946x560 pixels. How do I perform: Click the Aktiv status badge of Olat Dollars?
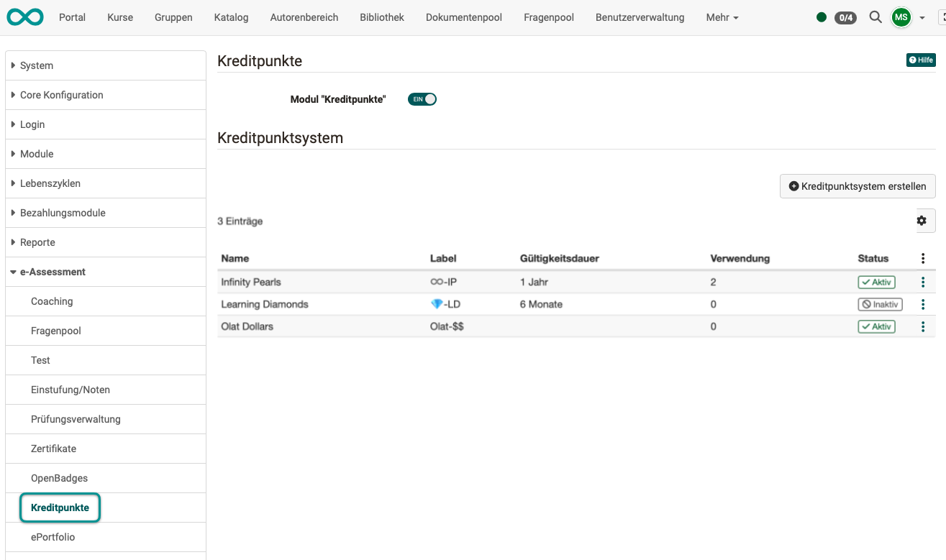tap(876, 326)
